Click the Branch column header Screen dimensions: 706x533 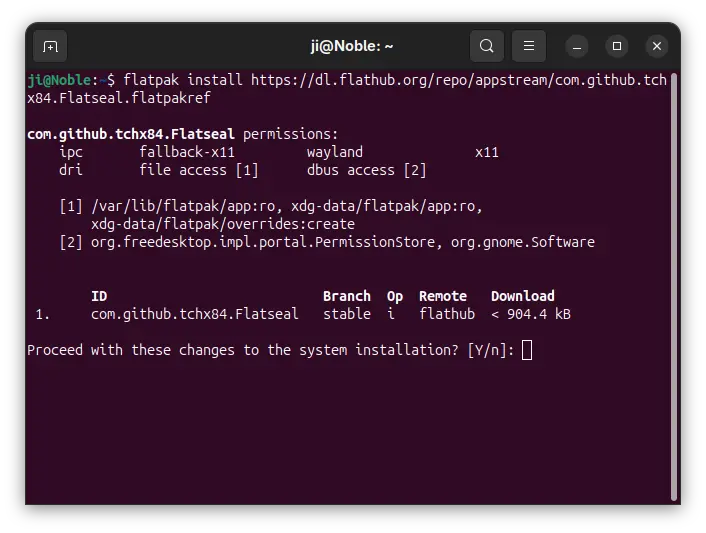(347, 296)
